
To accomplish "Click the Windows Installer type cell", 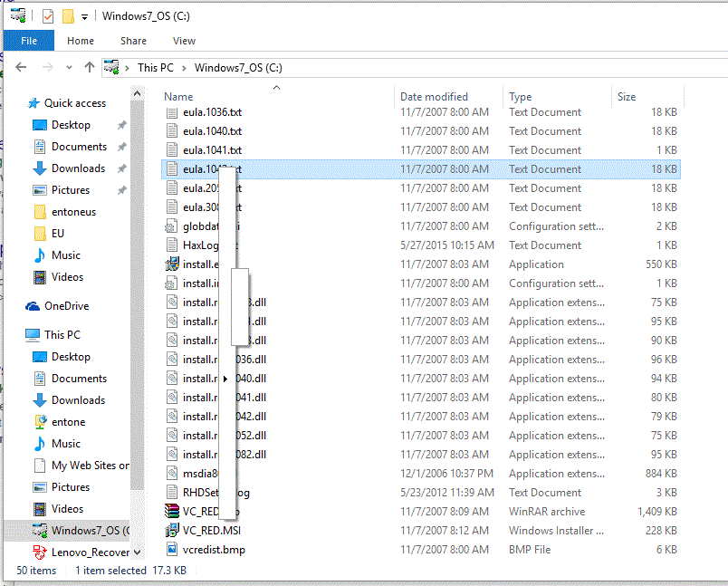I will [x=556, y=530].
